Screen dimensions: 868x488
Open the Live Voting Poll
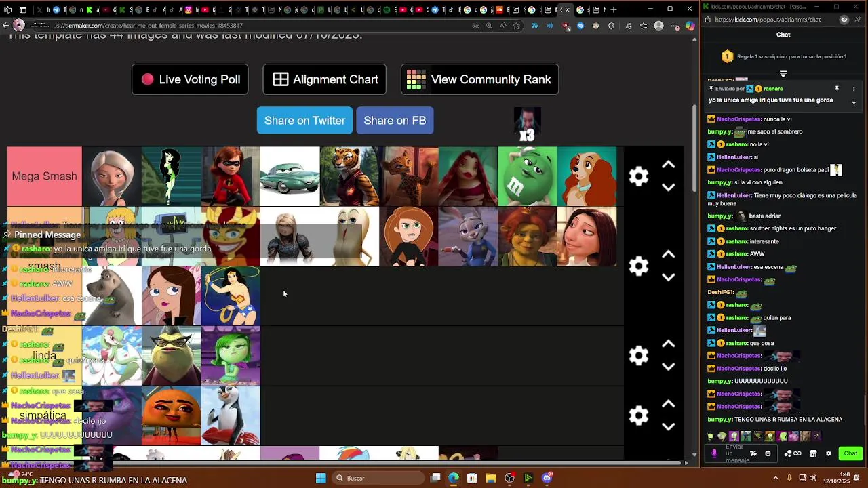pos(190,79)
